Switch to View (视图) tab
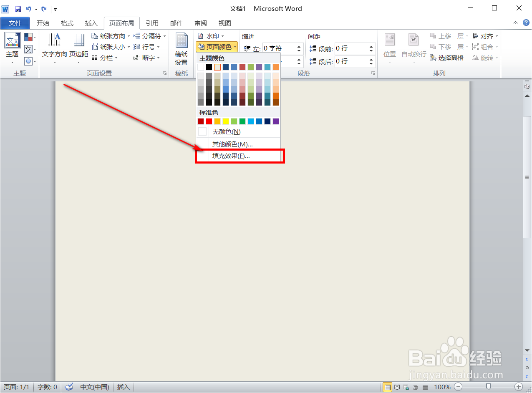 [x=225, y=23]
